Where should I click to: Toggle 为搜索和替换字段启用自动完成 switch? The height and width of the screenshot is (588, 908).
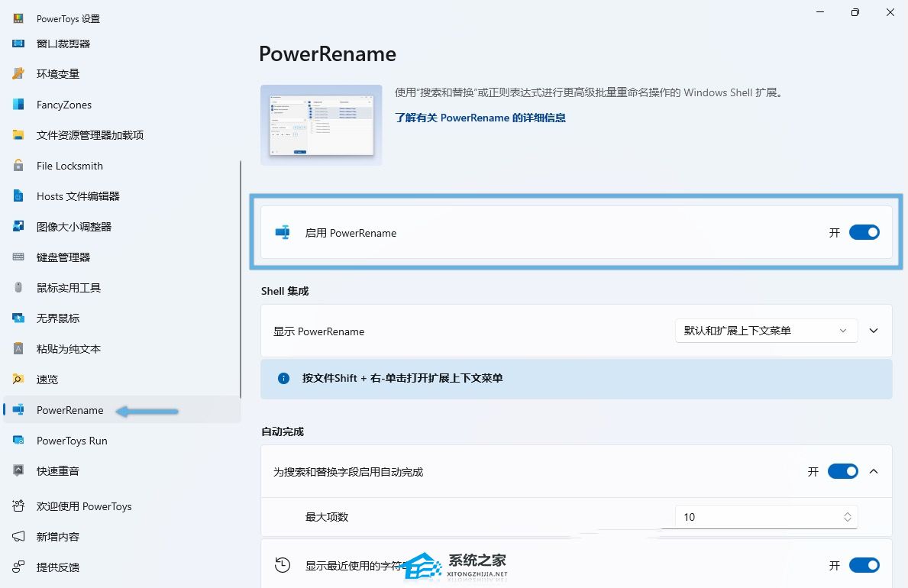(842, 472)
